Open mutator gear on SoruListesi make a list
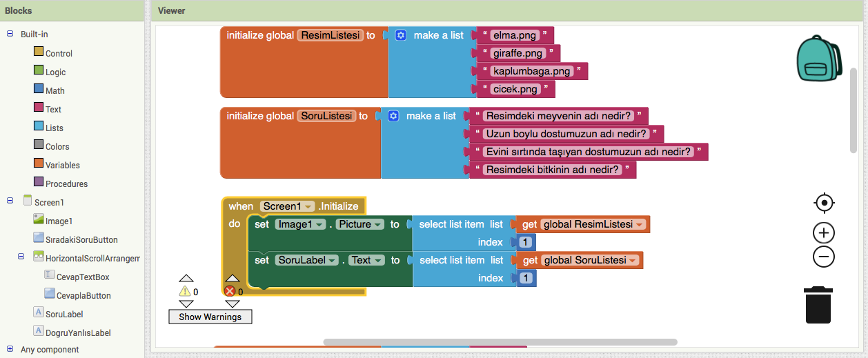This screenshot has height=358, width=868. (x=393, y=116)
